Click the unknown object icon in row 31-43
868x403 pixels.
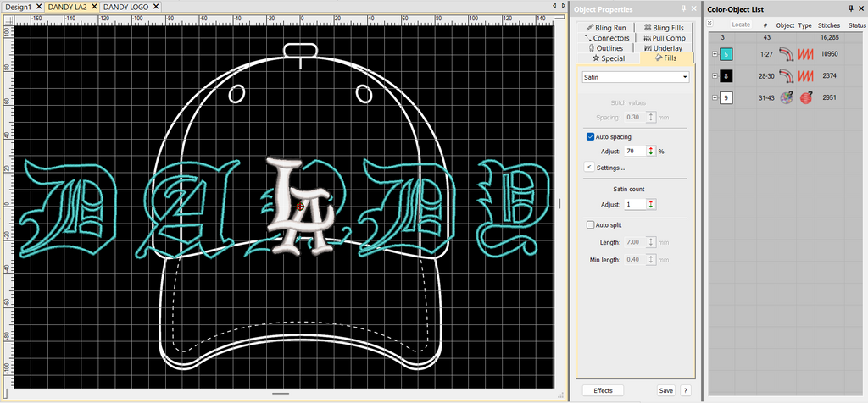786,98
